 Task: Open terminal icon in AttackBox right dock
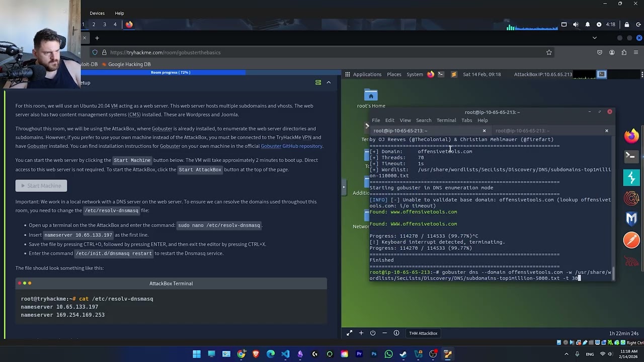631,156
